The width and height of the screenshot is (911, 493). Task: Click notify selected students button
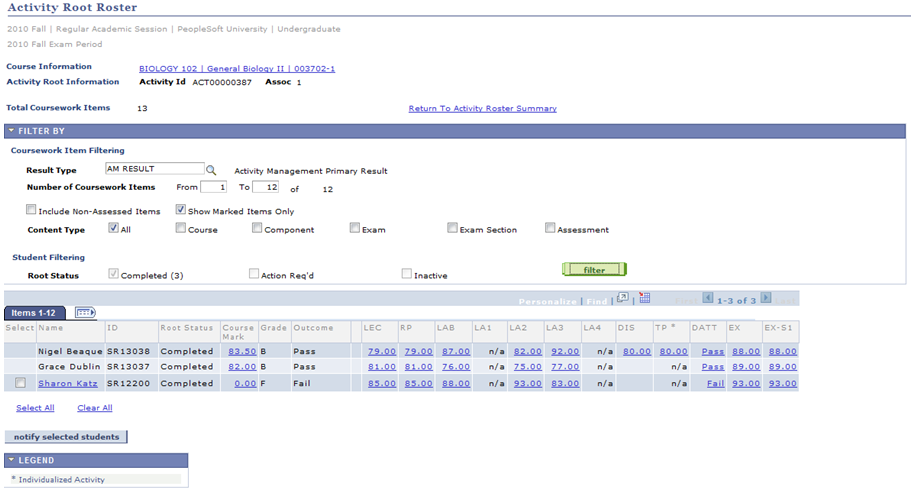coord(66,437)
